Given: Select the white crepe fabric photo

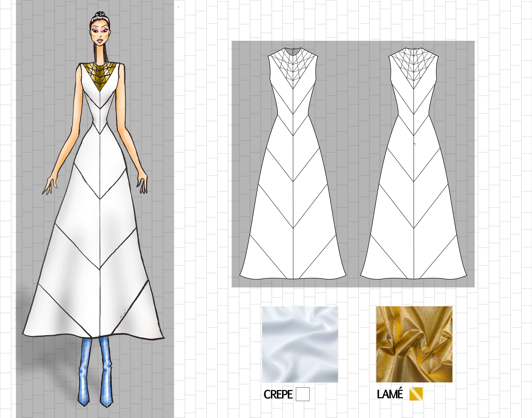Looking at the screenshot, I should point(300,344).
